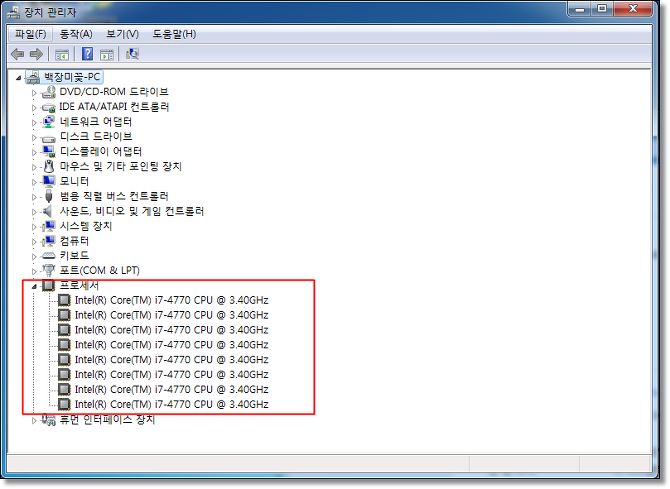The image size is (670, 489).
Task: Expand the 디스플레이 어댑터 node
Action: tap(34, 153)
